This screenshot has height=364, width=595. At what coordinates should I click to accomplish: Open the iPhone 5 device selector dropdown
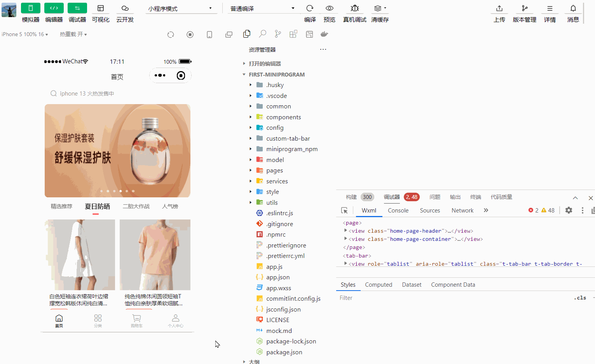tap(25, 35)
